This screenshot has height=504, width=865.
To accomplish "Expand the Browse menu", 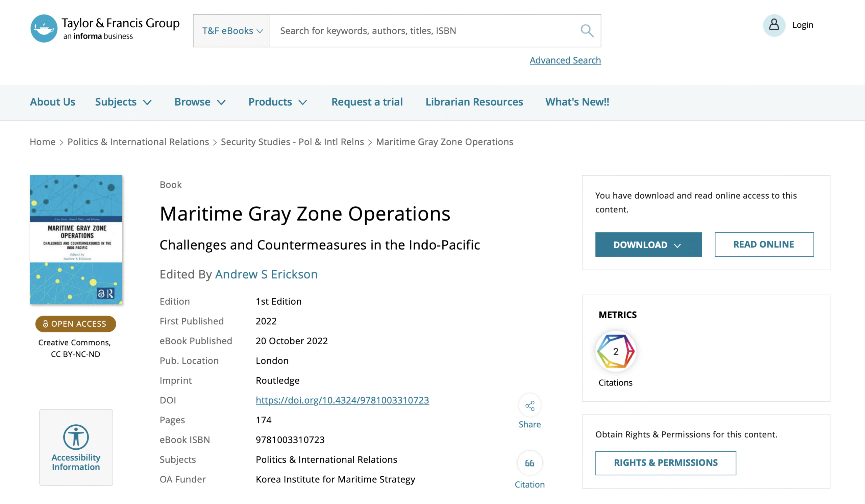I will [x=200, y=102].
